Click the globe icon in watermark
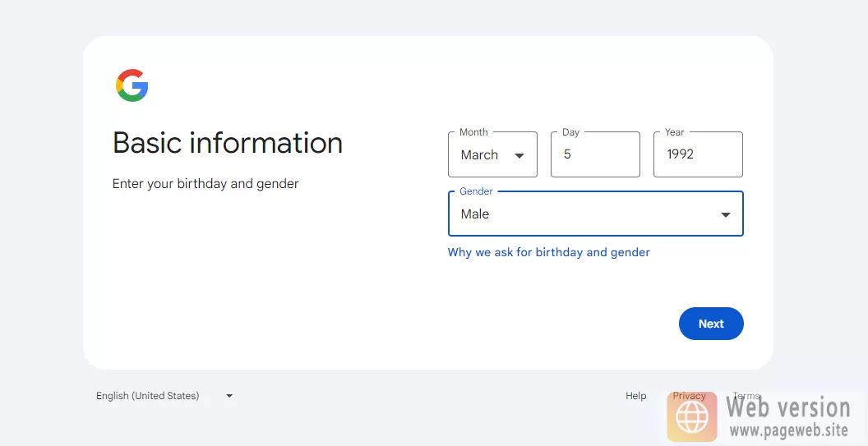This screenshot has width=868, height=446. pos(691,416)
